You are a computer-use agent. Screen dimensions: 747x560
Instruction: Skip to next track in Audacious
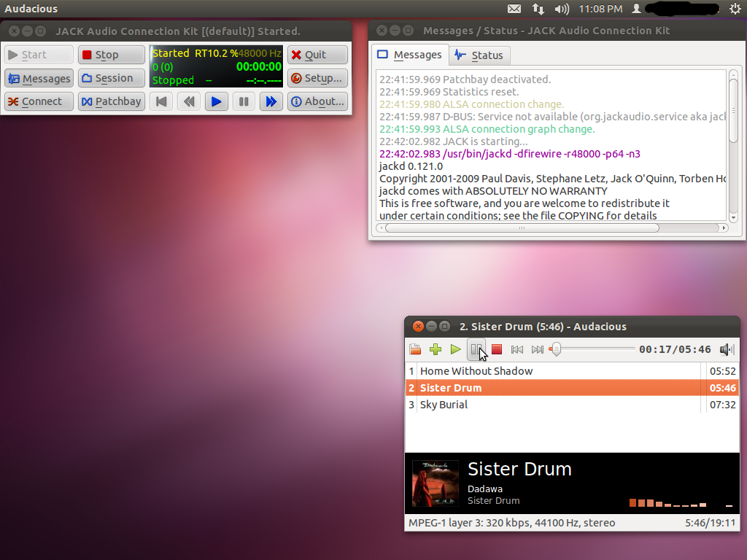538,349
